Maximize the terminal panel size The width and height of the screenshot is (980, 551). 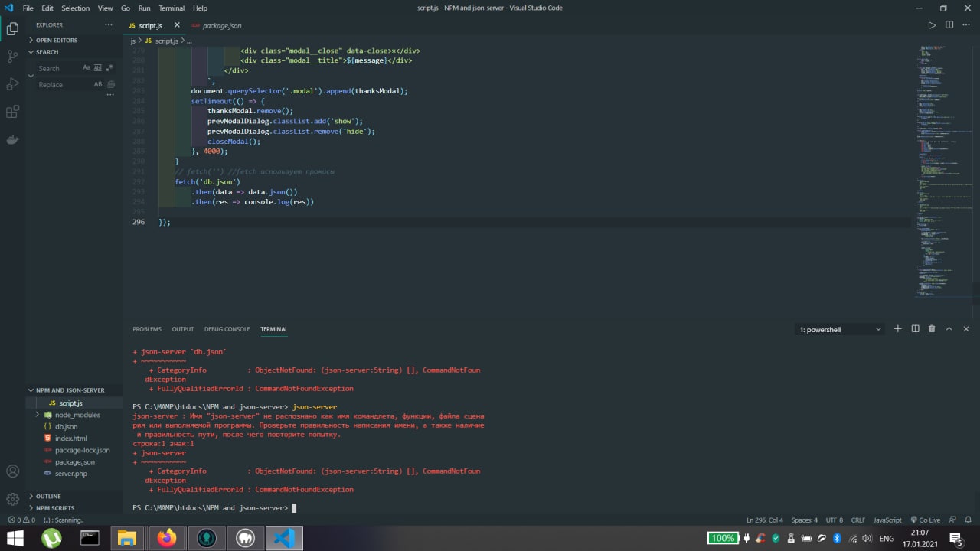(949, 329)
